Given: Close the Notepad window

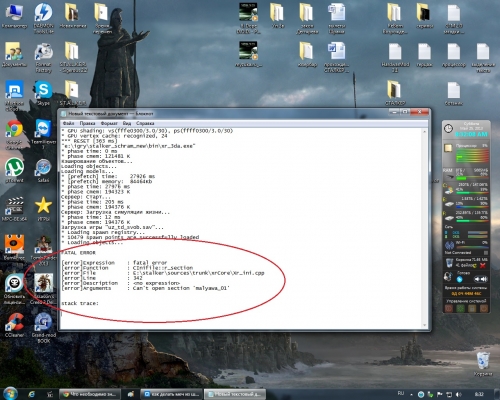Looking at the screenshot, I should click(419, 112).
